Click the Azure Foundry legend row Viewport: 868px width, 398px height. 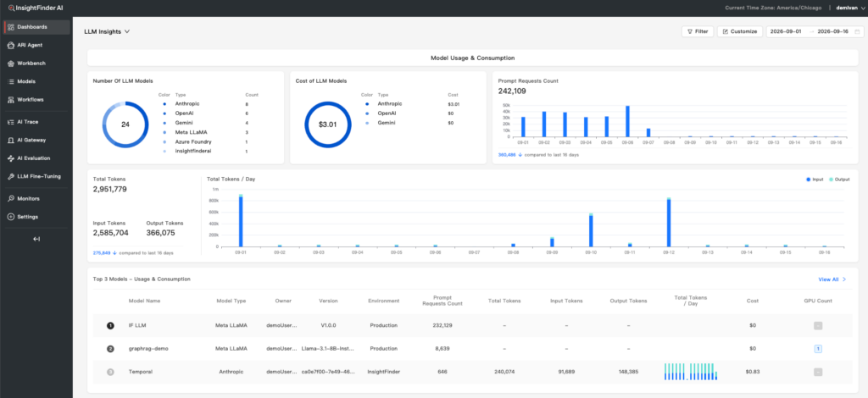click(x=206, y=141)
